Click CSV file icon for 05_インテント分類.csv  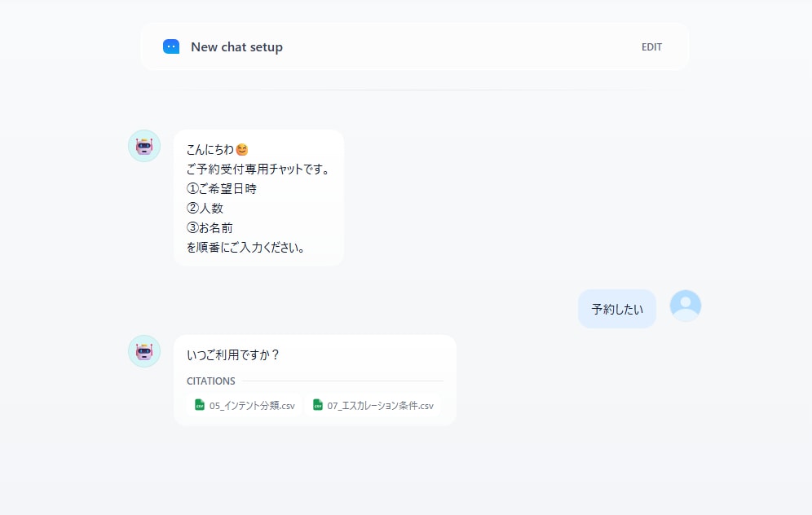(x=200, y=405)
